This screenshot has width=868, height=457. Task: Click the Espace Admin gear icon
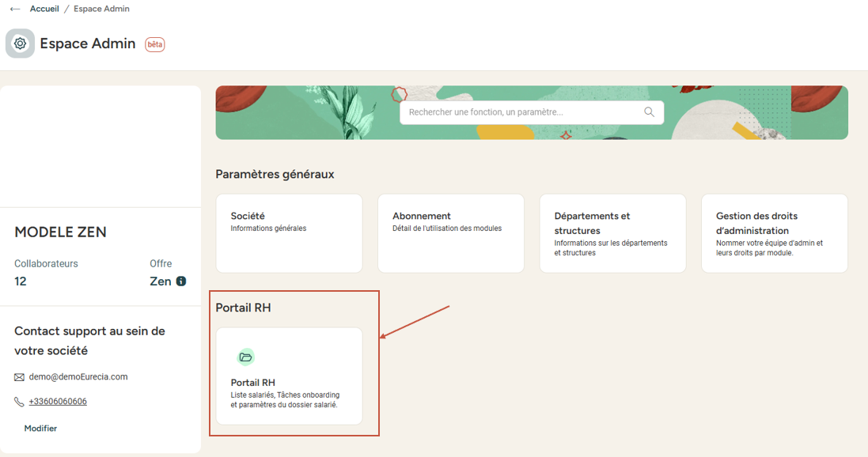[x=20, y=43]
